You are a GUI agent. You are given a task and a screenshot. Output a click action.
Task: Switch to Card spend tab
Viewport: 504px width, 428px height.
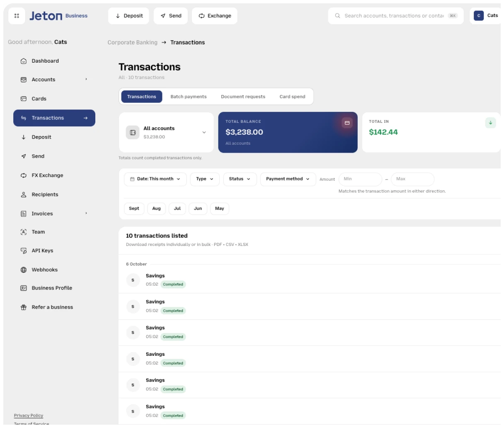292,97
